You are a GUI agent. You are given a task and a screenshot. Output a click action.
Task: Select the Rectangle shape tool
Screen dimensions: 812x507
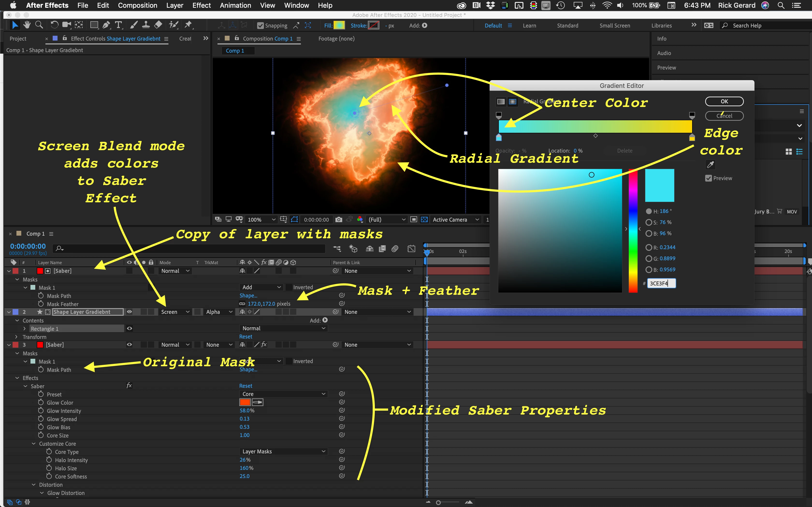pyautogui.click(x=94, y=25)
